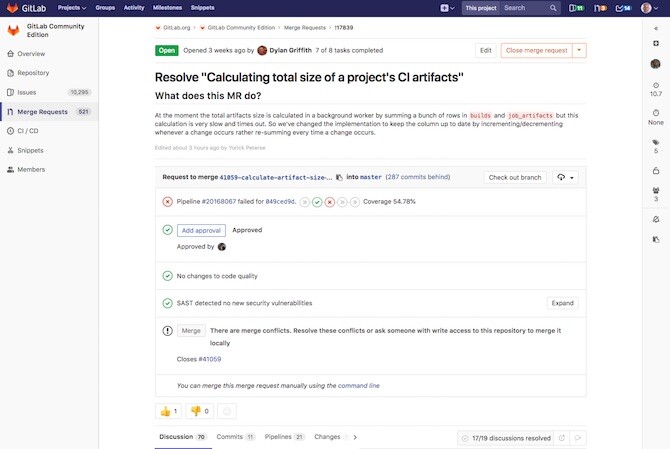Open pipeline #20168067 link

[x=219, y=202]
